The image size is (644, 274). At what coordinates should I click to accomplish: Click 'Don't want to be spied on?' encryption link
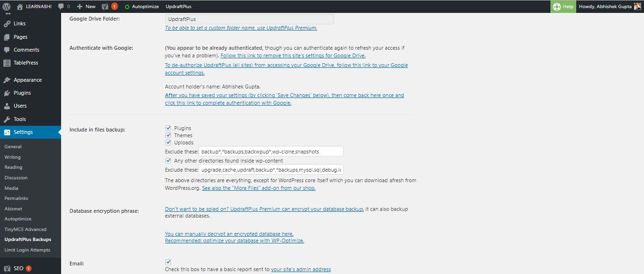tap(264, 209)
